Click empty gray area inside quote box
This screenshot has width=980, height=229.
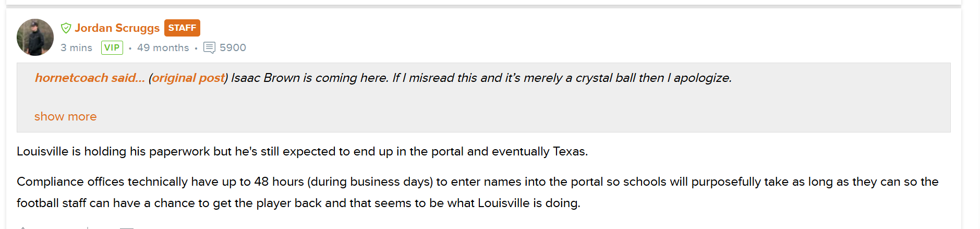[522, 107]
